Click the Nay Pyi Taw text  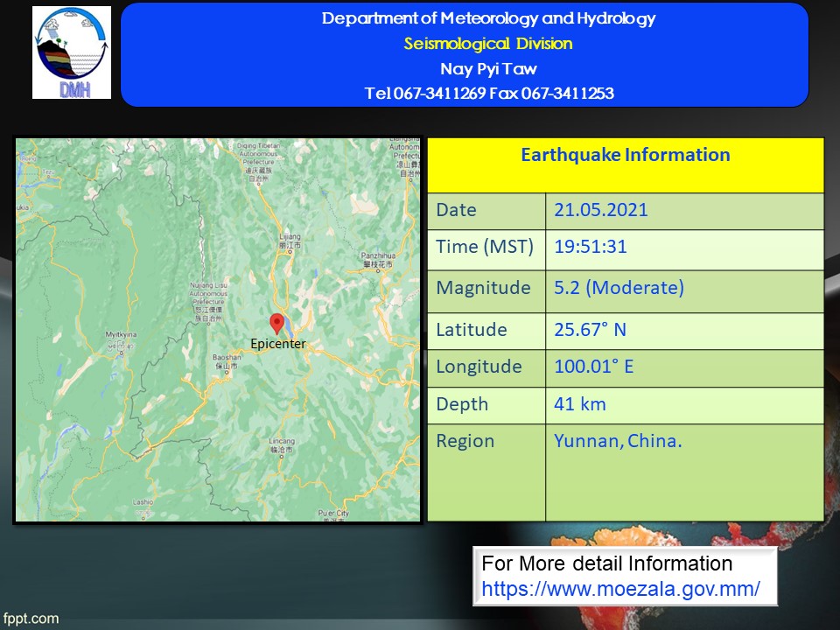pyautogui.click(x=488, y=68)
